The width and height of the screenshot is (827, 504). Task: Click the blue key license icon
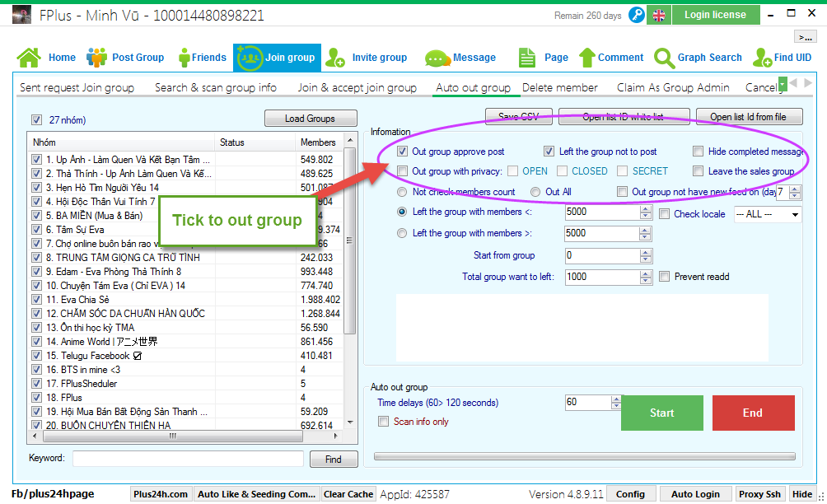(637, 15)
